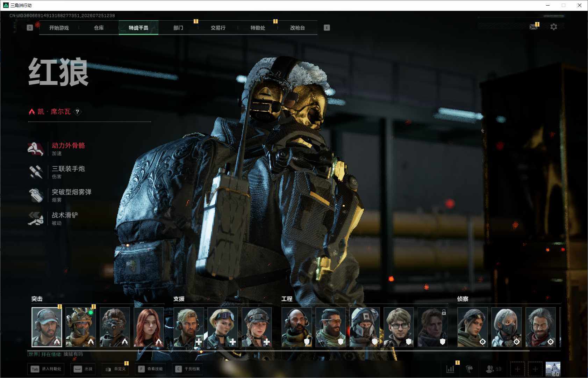Select the helmeted operator with green dot in 突击
Viewport: 588px width, 378px height.
pos(81,327)
